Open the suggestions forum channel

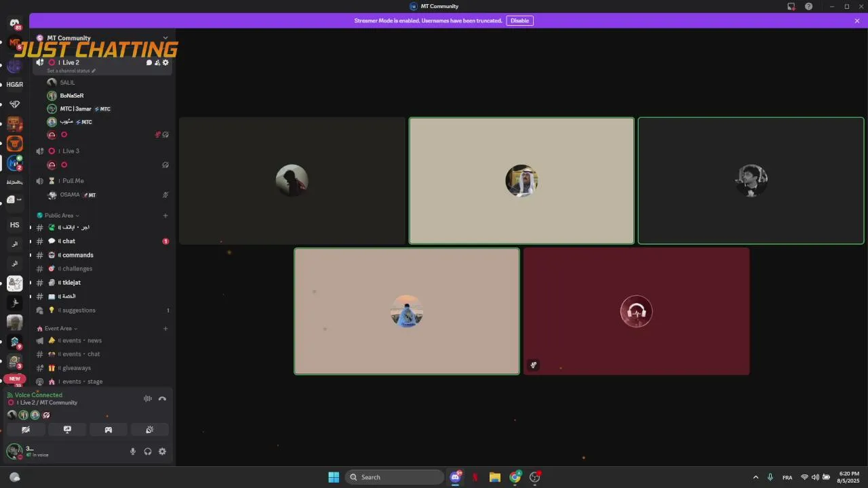click(x=102, y=310)
